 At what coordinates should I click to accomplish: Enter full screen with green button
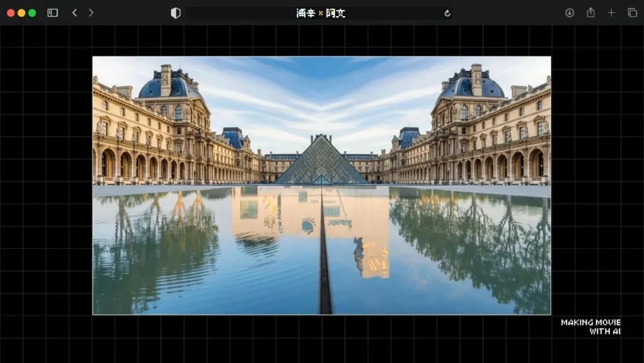click(x=32, y=13)
